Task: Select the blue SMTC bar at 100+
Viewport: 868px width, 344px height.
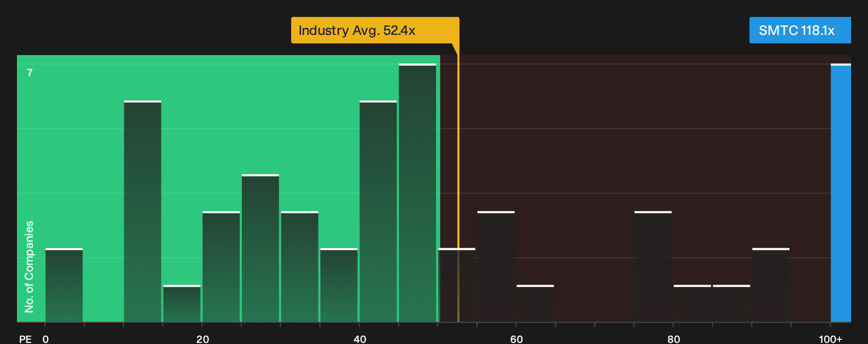Action: pos(840,193)
